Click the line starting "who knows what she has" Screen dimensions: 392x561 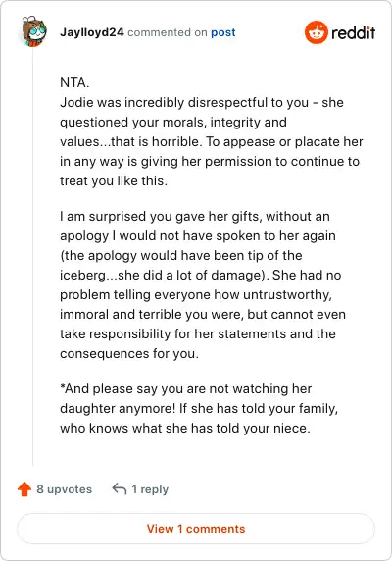point(185,429)
